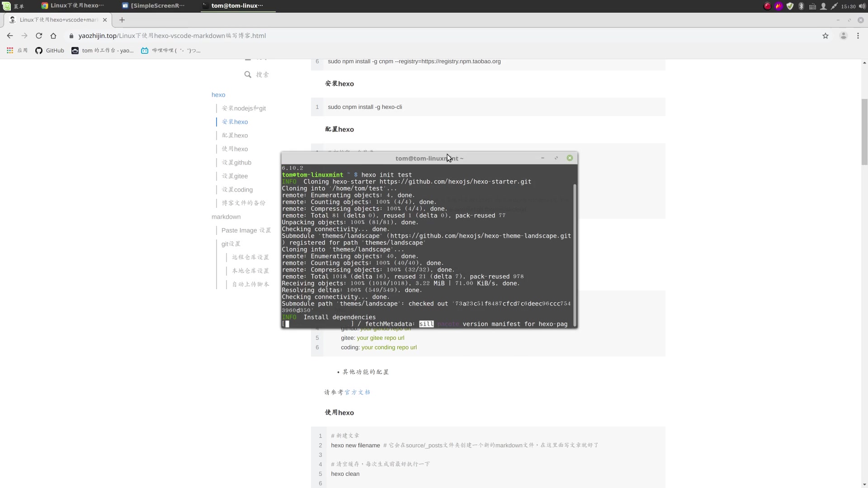Go to 本地仓库设置 sub-entry
The width and height of the screenshot is (868, 488).
tap(250, 271)
